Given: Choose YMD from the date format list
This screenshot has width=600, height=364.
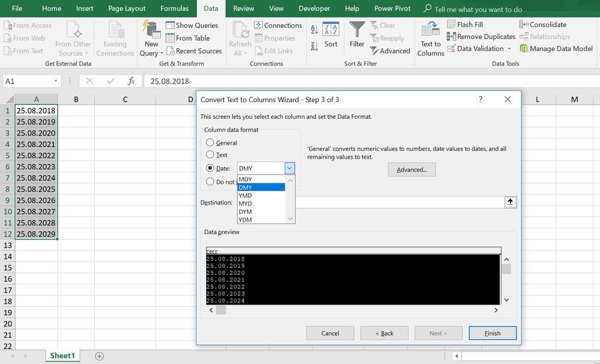Looking at the screenshot, I should point(246,196).
